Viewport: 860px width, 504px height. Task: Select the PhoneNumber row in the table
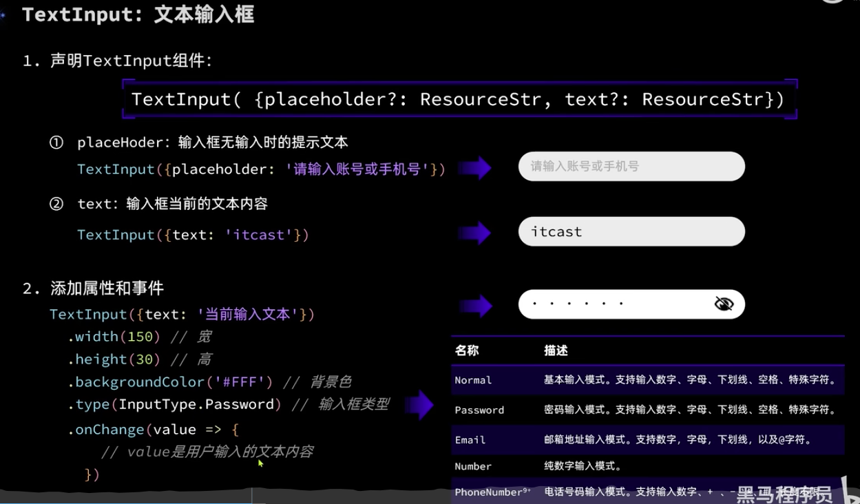pyautogui.click(x=592, y=492)
